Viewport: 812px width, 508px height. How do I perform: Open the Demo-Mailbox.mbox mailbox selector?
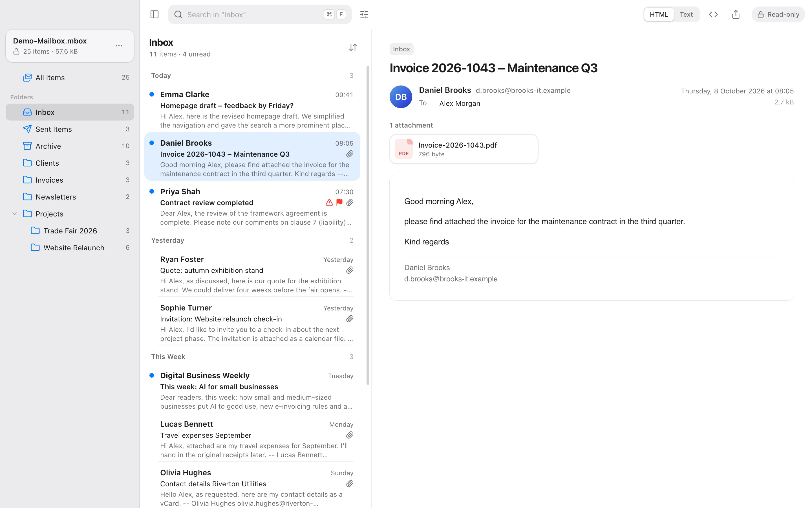(70, 46)
